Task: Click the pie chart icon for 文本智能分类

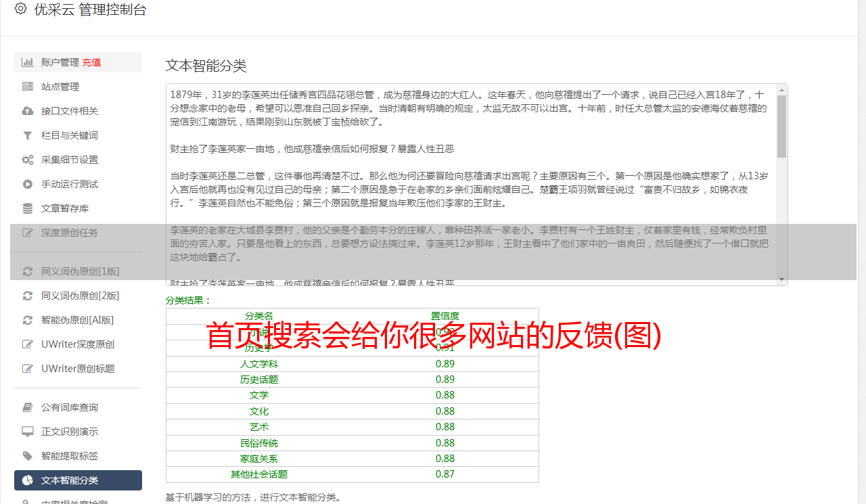Action: [x=28, y=480]
